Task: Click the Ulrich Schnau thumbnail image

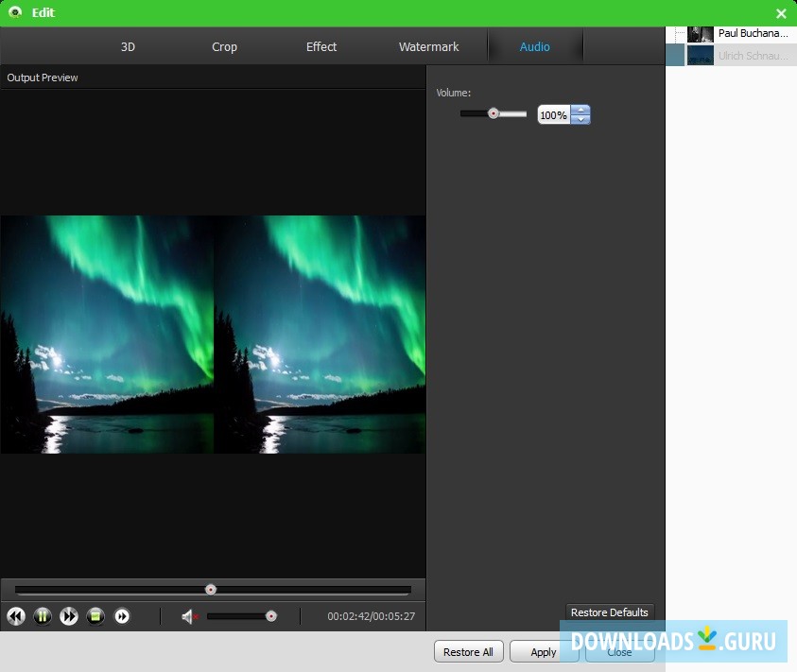Action: click(x=700, y=55)
